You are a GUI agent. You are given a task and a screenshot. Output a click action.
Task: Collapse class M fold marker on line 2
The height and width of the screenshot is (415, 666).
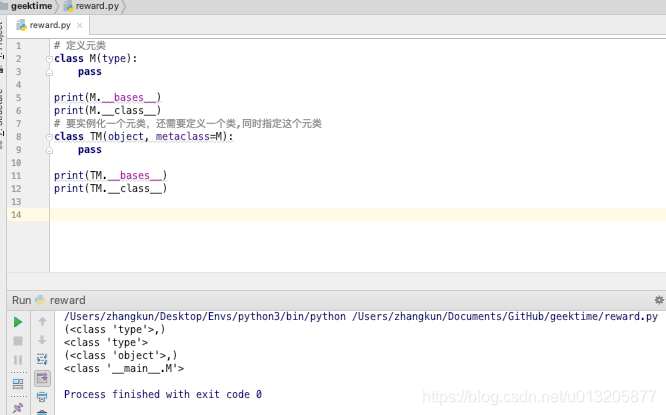point(49,59)
